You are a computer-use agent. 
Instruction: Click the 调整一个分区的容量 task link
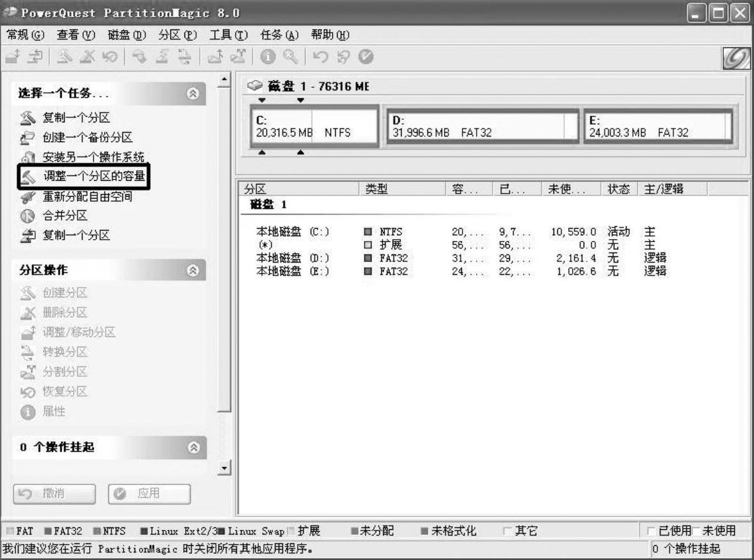94,176
